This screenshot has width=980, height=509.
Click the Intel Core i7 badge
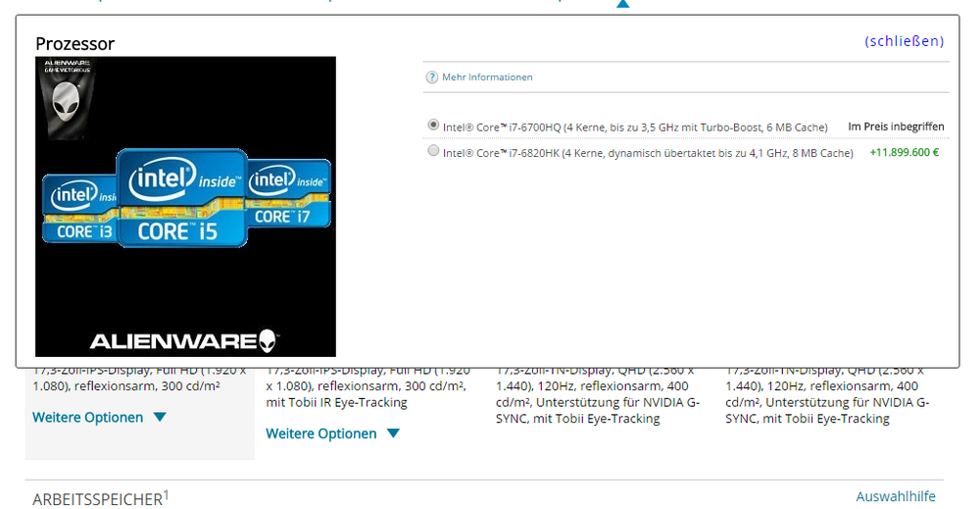290,194
